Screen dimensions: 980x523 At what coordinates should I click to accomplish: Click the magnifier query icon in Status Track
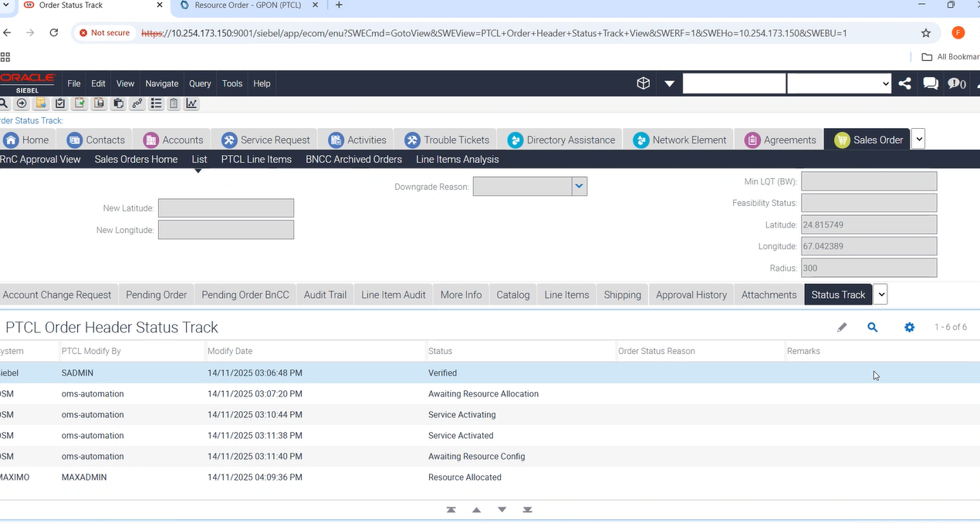coord(872,327)
